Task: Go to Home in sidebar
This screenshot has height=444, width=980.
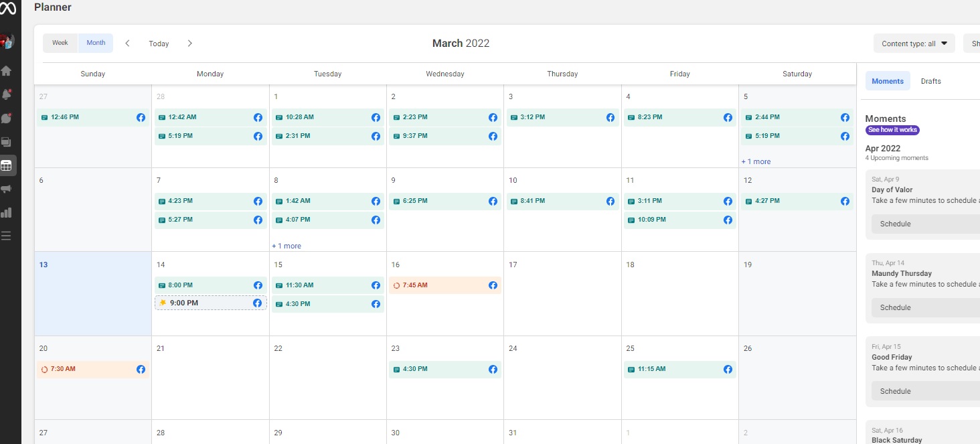Action: point(7,71)
